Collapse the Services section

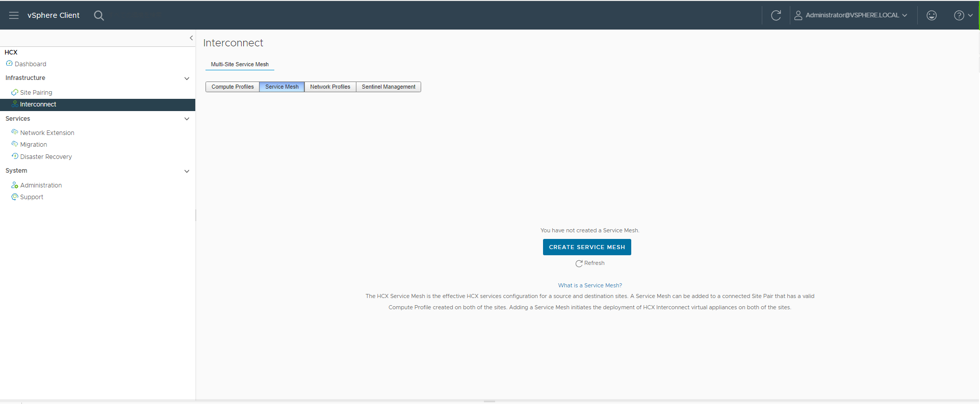click(187, 119)
